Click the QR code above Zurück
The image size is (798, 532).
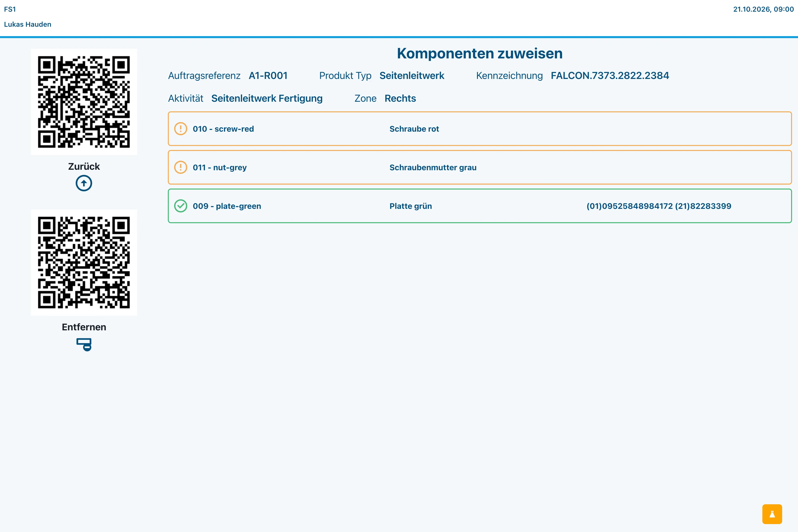coord(84,102)
